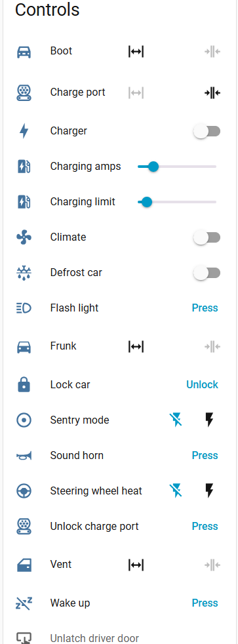Click Press for Flash light

pyautogui.click(x=205, y=308)
